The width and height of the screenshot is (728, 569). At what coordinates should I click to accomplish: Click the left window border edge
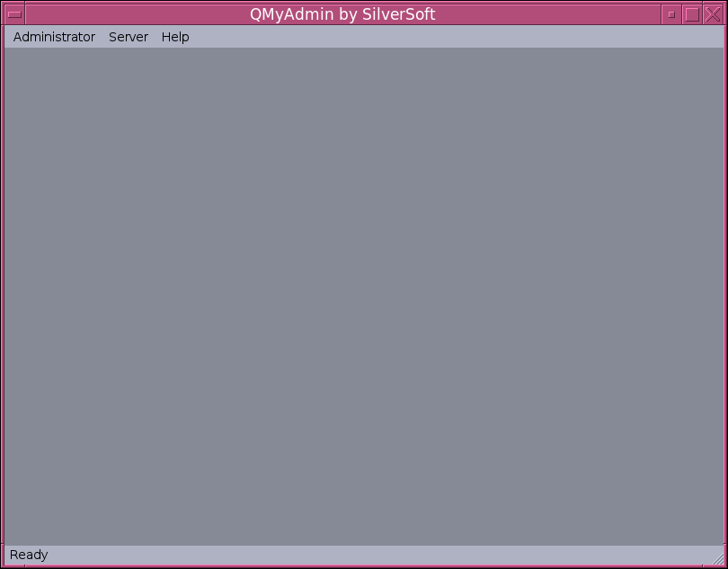(x=2, y=297)
